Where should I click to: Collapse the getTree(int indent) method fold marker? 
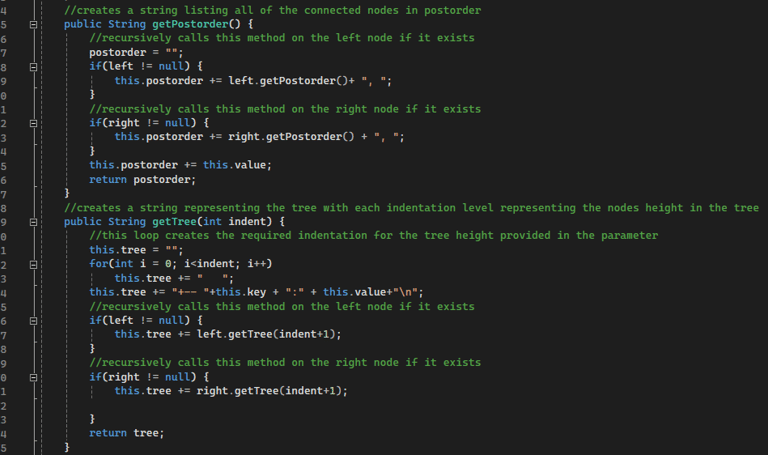pos(33,222)
